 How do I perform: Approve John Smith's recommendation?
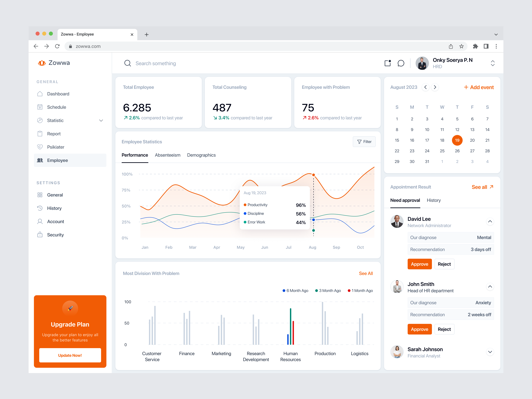coord(419,329)
